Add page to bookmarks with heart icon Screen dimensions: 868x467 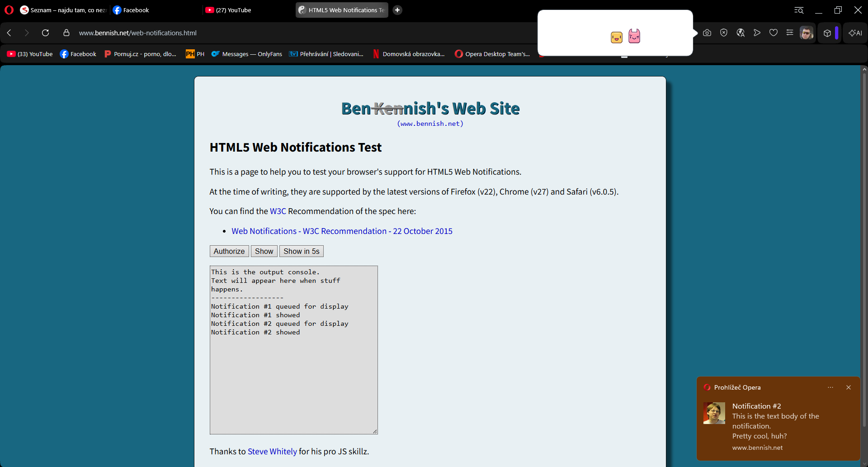pyautogui.click(x=774, y=33)
